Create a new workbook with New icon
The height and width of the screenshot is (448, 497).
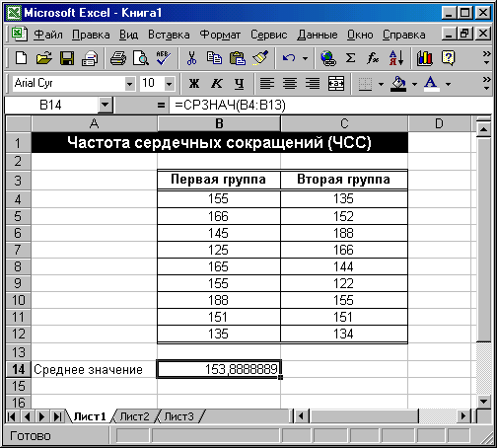pyautogui.click(x=21, y=58)
